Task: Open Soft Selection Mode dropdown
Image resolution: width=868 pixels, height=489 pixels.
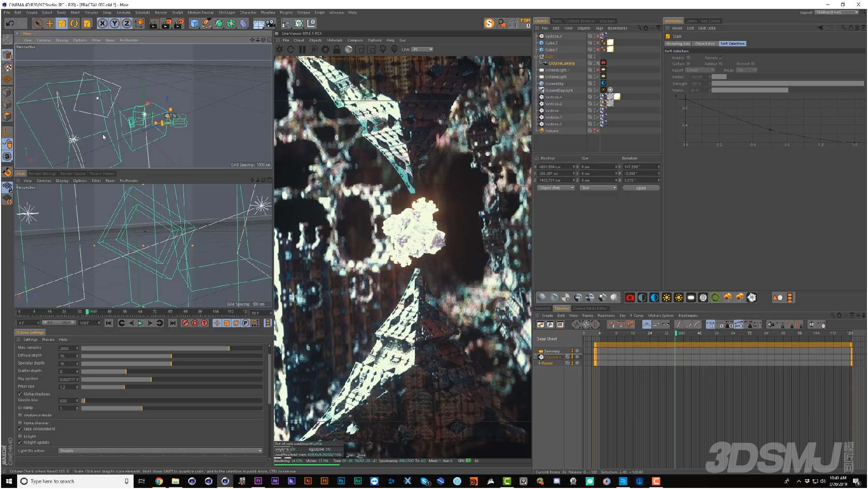Action: 747,70
